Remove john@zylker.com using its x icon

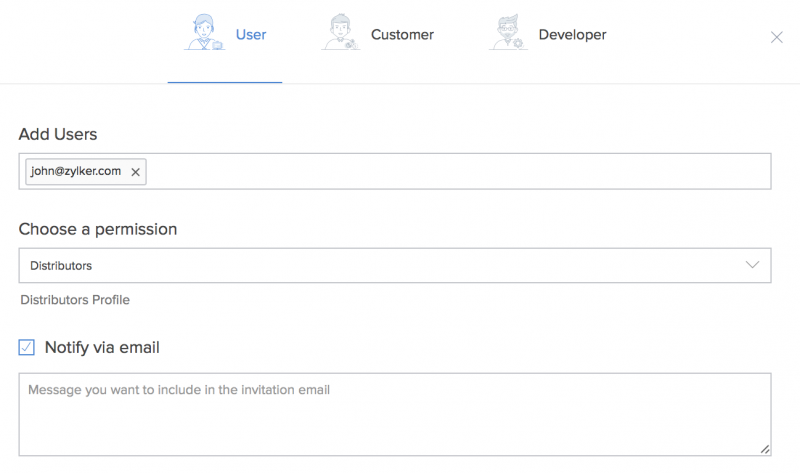coord(136,172)
